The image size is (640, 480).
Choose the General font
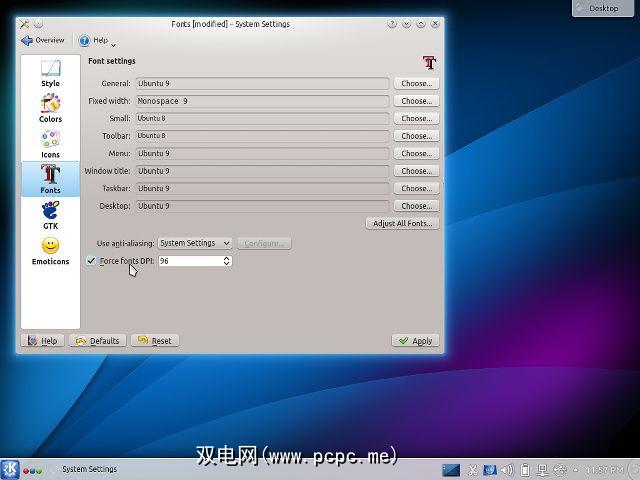point(416,83)
